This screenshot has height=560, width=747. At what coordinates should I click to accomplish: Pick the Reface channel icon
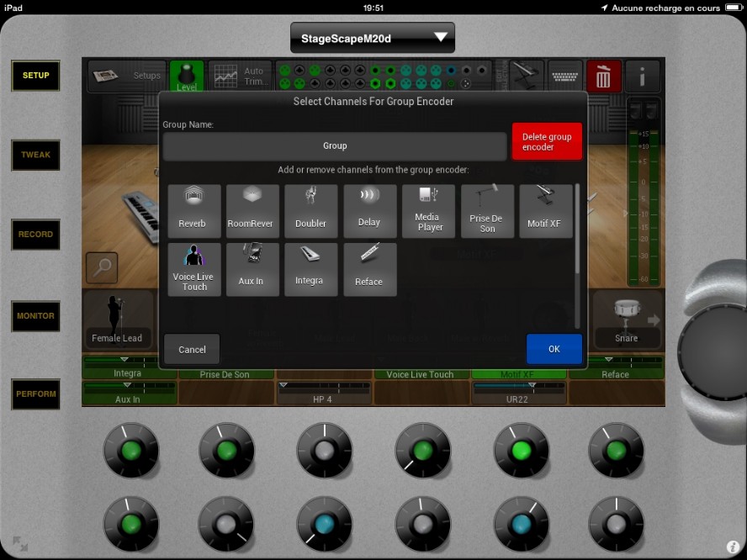click(x=369, y=269)
